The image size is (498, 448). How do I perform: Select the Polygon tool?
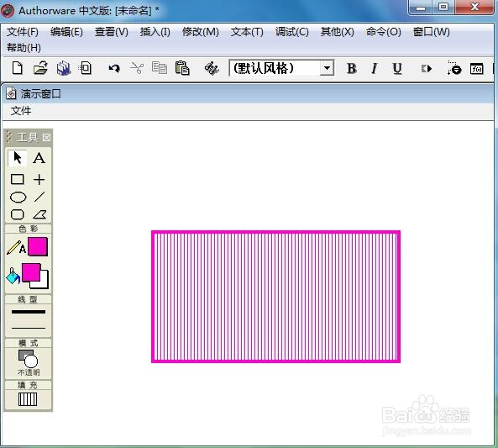(x=39, y=214)
